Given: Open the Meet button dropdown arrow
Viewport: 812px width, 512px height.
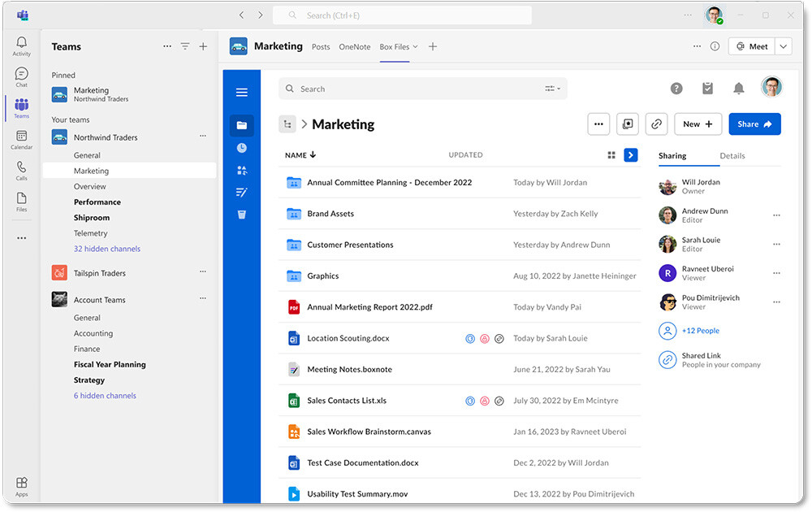Looking at the screenshot, I should [782, 46].
